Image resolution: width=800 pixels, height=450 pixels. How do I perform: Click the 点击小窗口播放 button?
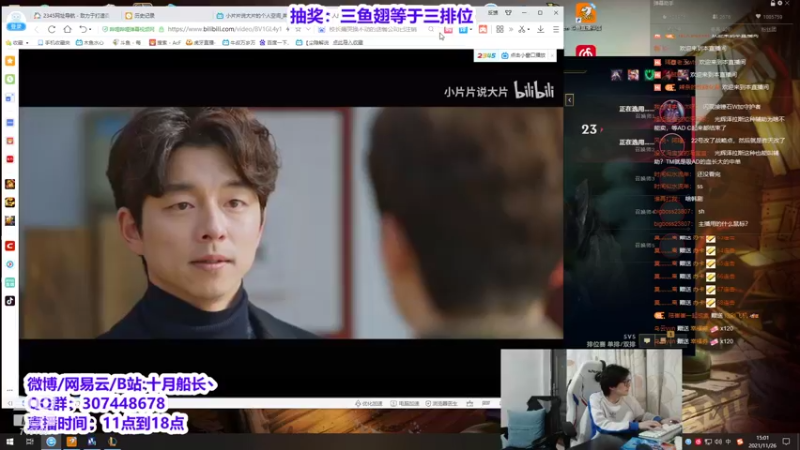pos(523,55)
